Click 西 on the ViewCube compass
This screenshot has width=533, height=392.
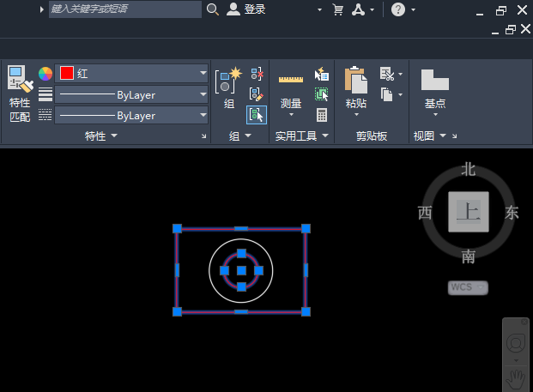point(425,213)
